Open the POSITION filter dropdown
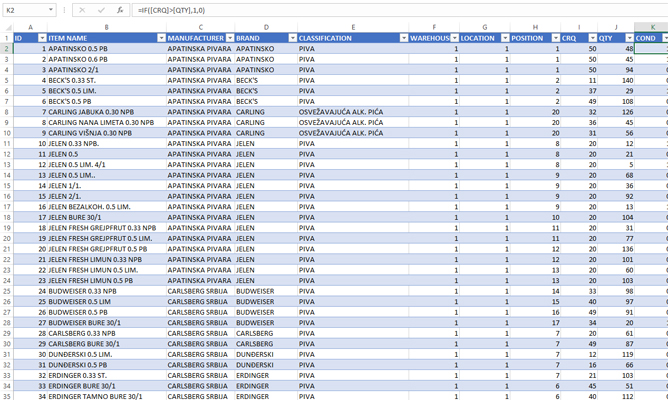 tap(554, 38)
